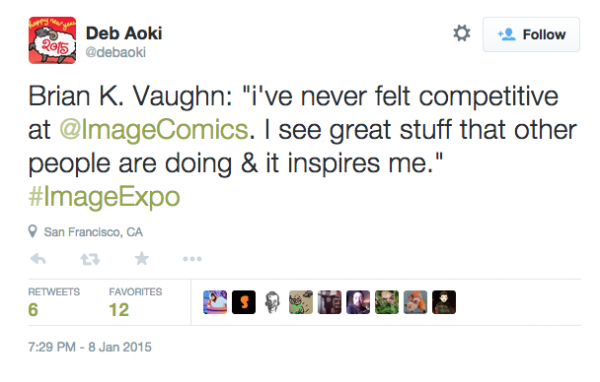The height and width of the screenshot is (382, 600).
Task: Select the black avatar with orange S
Action: tap(244, 302)
